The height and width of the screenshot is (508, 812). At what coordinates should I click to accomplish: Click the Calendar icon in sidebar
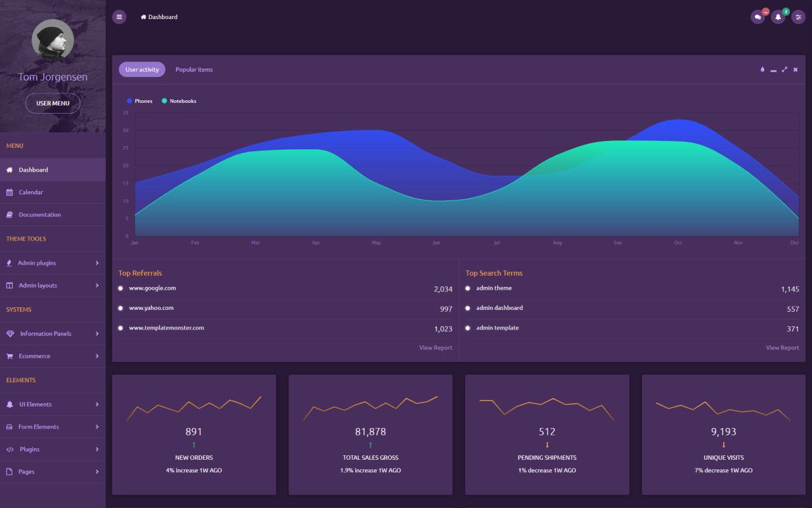(x=10, y=192)
